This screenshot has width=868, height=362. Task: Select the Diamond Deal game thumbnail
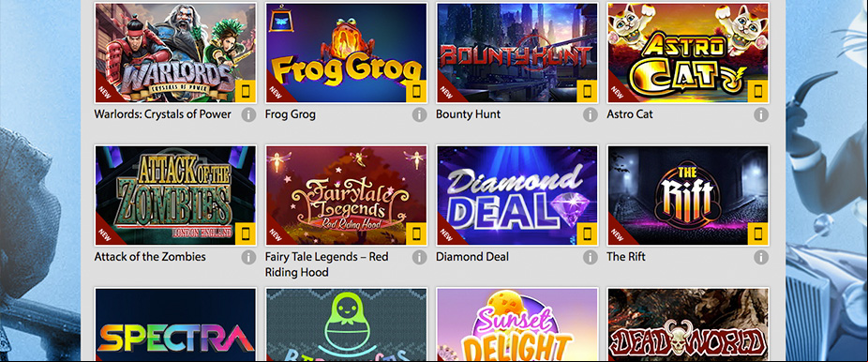[517, 195]
